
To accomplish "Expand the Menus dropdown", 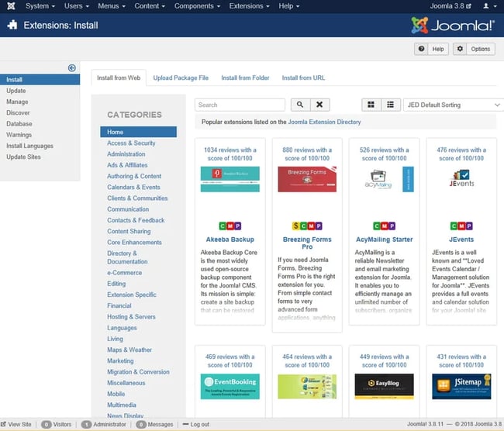I will click(112, 5).
